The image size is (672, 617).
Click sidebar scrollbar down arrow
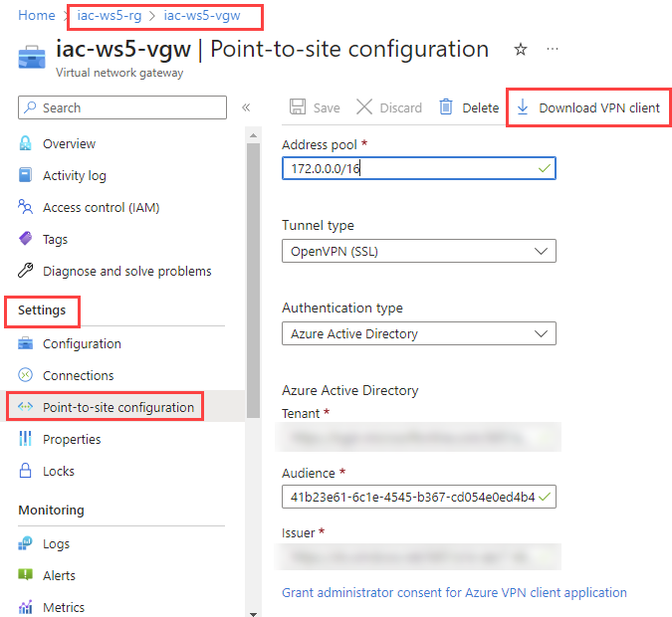[x=253, y=614]
